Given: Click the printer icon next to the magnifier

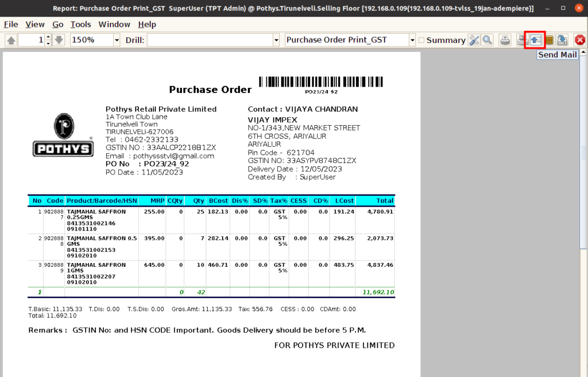Looking at the screenshot, I should point(505,40).
